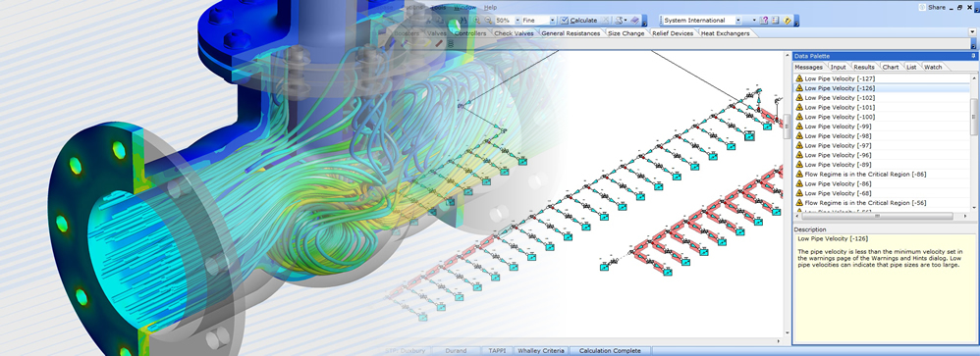
Task: Select message Low Pipe Velocity [-100]
Action: click(882, 117)
